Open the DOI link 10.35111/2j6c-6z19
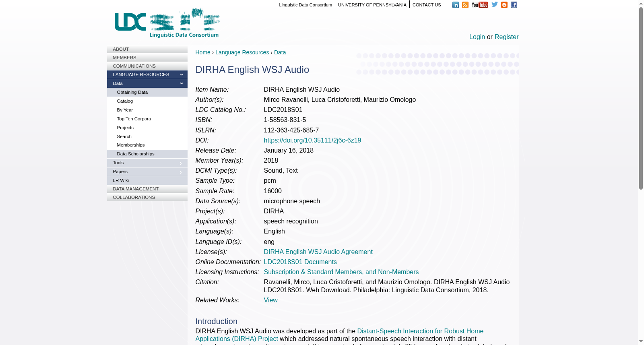The image size is (644, 345). point(312,140)
